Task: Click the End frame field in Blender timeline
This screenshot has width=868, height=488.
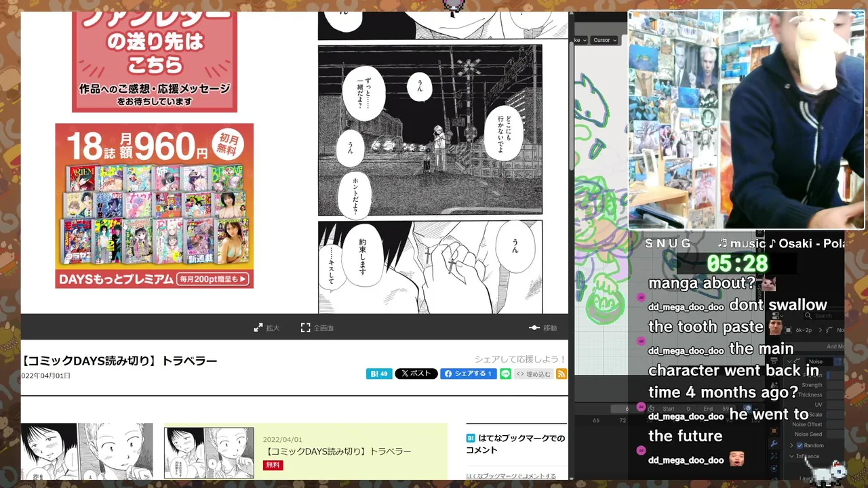Action: [x=717, y=409]
